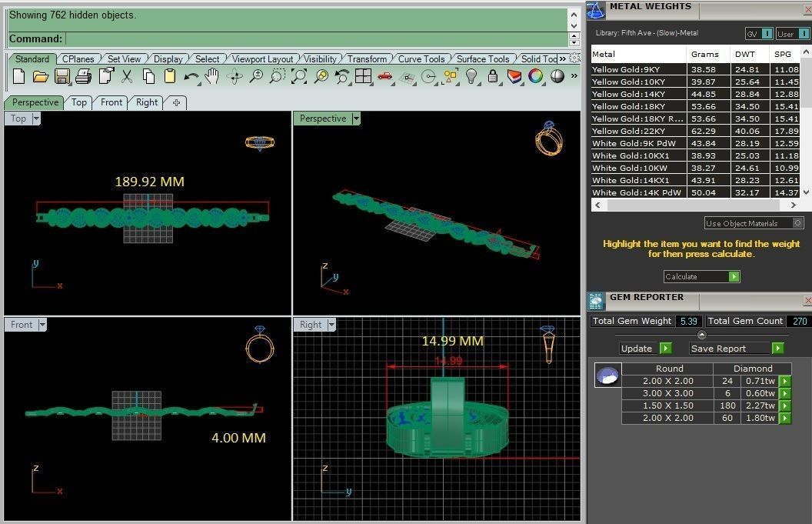The image size is (812, 524).
Task: Expand the 0.71tw diamond row arrow
Action: click(x=785, y=381)
